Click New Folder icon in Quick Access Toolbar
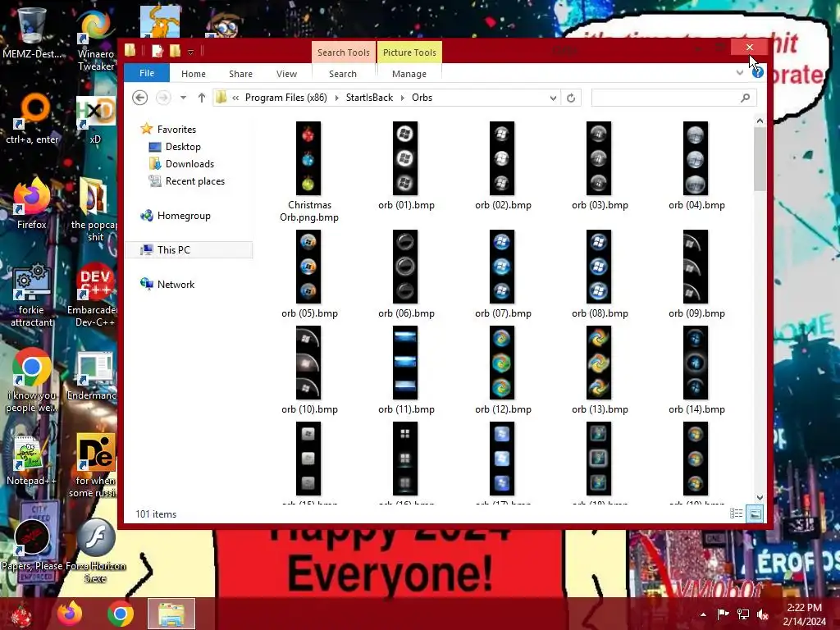Image resolution: width=840 pixels, height=630 pixels. tap(175, 51)
